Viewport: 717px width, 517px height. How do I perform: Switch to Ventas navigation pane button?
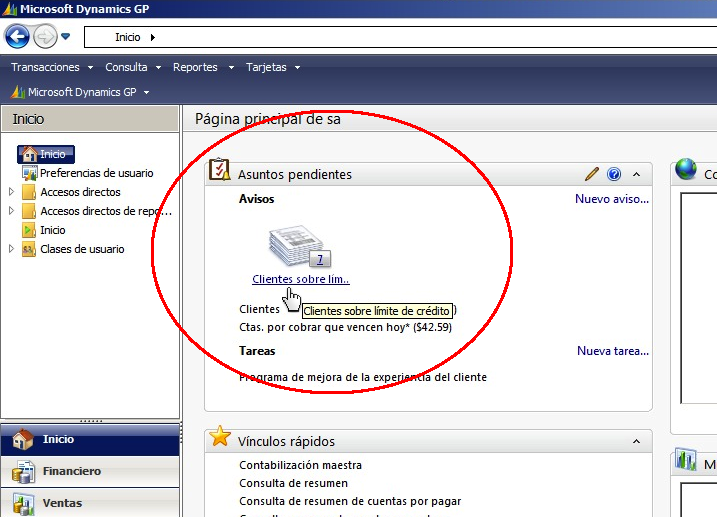[x=90, y=503]
